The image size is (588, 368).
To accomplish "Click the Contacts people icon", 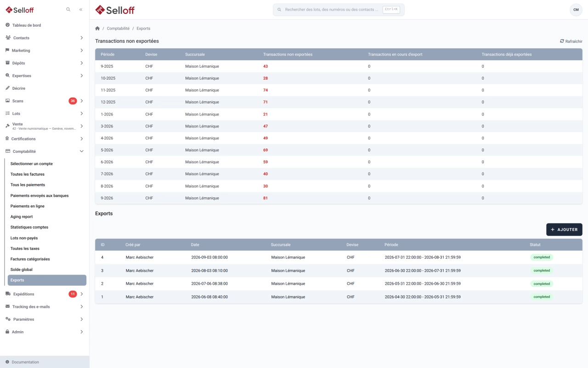I will 8,38.
